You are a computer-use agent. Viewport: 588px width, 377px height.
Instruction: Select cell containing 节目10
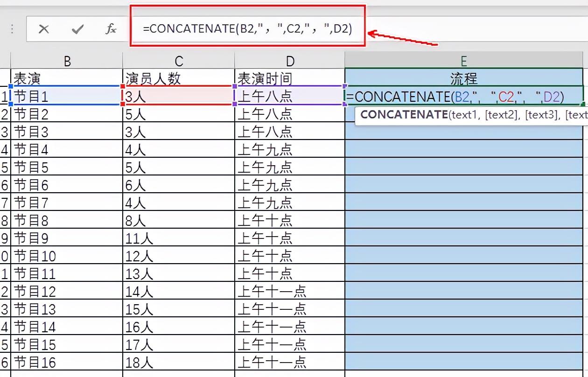[67, 256]
